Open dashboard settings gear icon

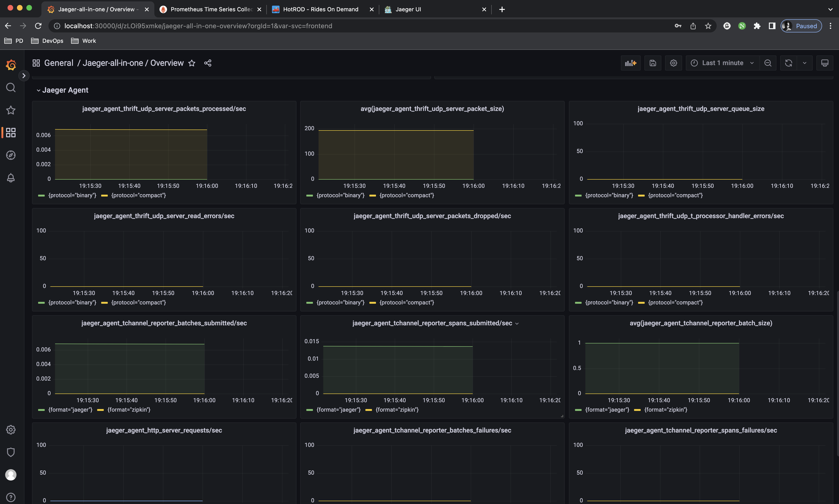pos(673,63)
